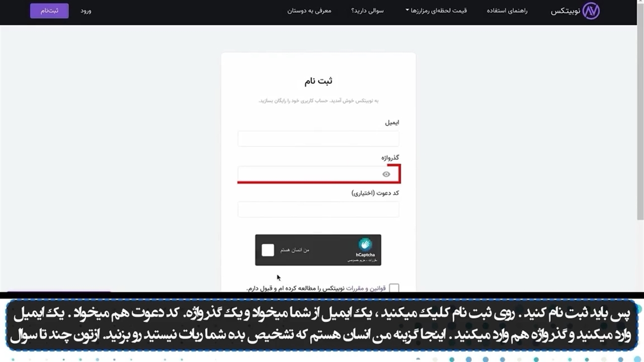Click the 'قیمت لحظه‌ای رمزارزها' menu label
Screen dimensions: 644x362
(x=440, y=11)
